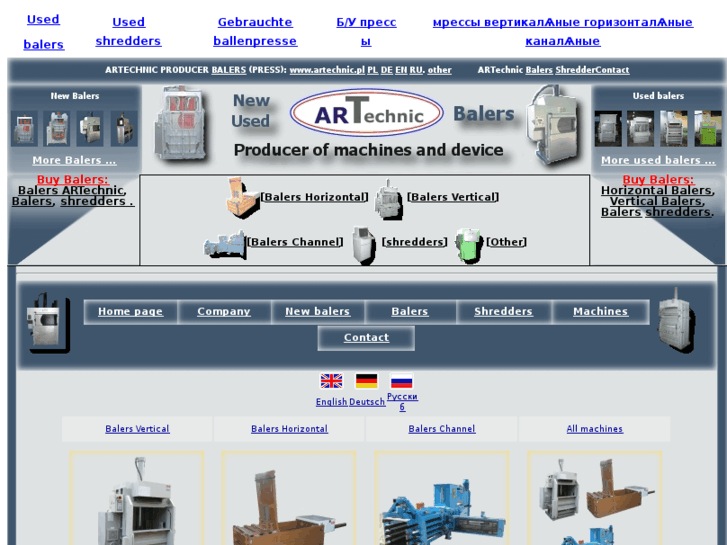
Task: Click banner baler image right of Balers
Action: (x=553, y=124)
